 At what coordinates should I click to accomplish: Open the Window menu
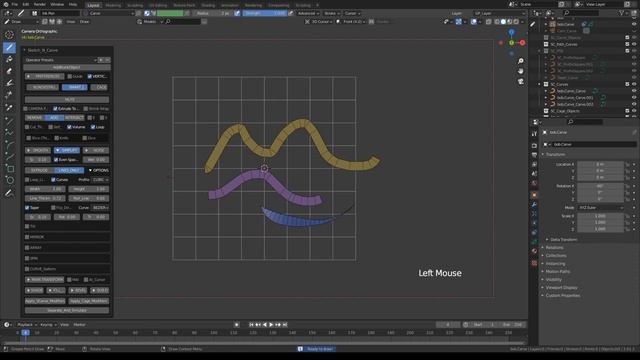(57, 4)
